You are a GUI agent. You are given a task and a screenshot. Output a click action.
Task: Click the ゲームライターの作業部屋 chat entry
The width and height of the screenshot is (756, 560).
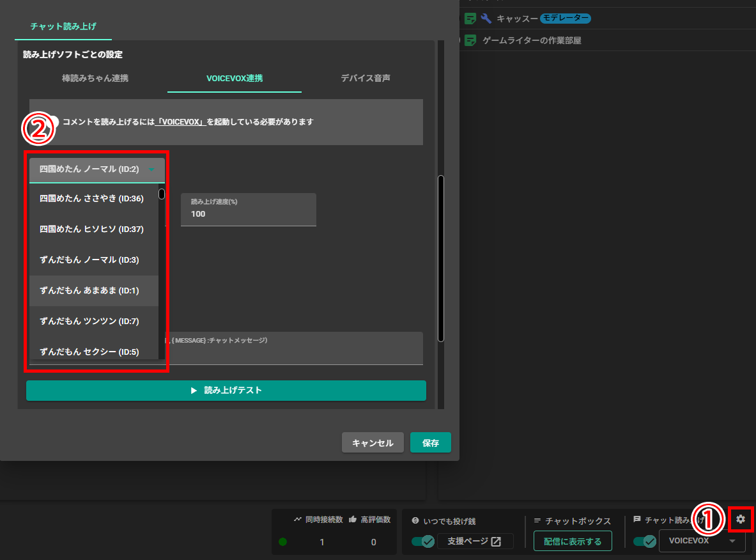click(x=532, y=40)
